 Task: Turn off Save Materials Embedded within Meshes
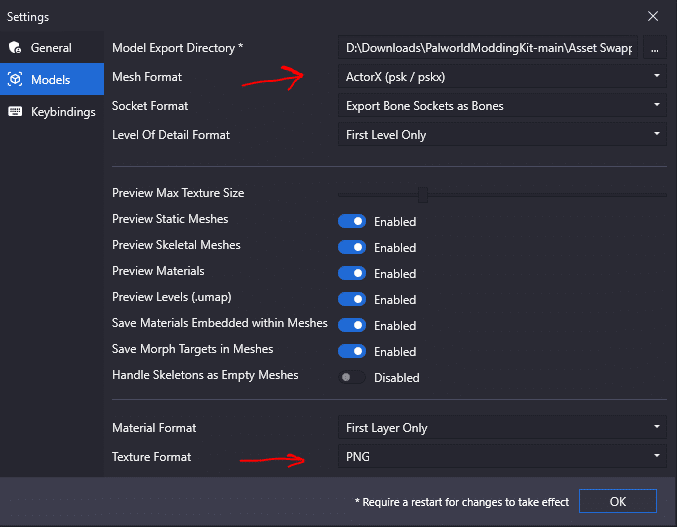(x=352, y=325)
